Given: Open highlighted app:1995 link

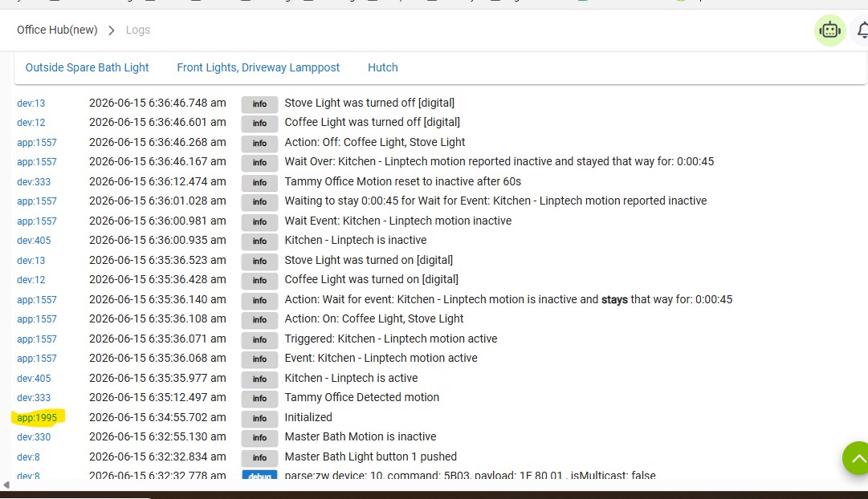Looking at the screenshot, I should click(x=37, y=418).
